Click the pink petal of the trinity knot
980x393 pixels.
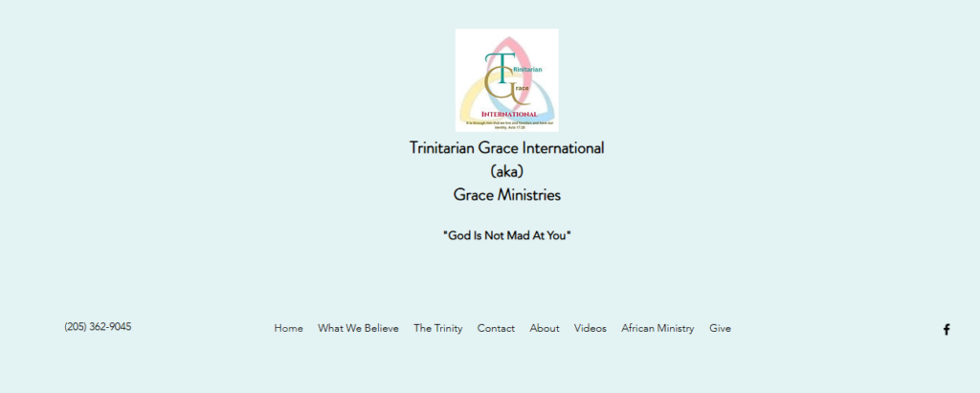518,48
